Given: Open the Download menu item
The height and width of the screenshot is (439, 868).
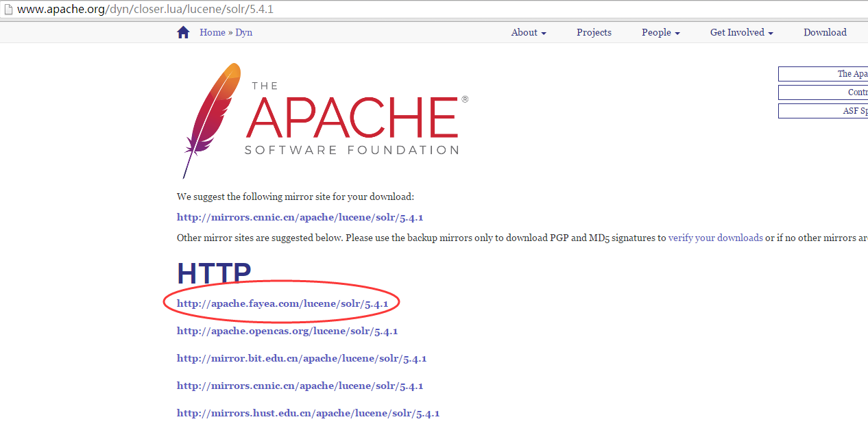Looking at the screenshot, I should point(825,32).
